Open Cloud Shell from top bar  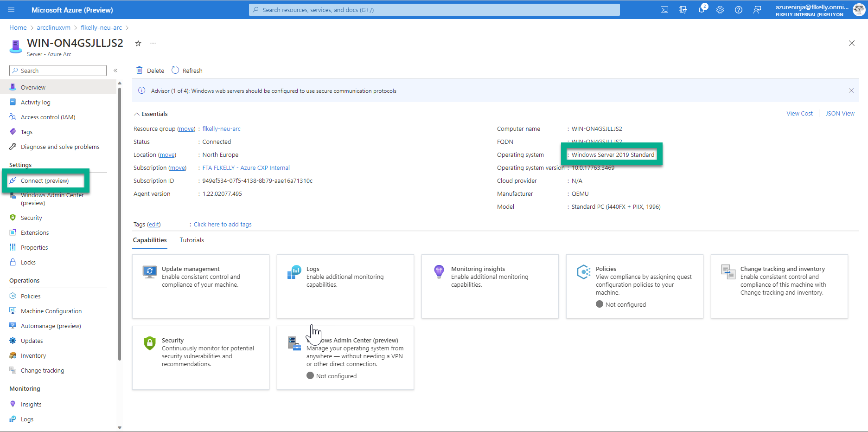(x=664, y=10)
